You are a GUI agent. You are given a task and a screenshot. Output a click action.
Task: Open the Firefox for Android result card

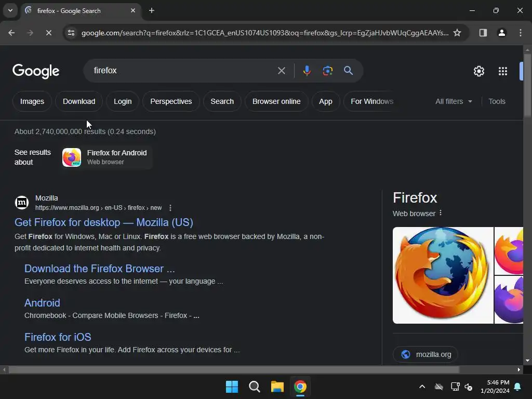[x=107, y=157]
